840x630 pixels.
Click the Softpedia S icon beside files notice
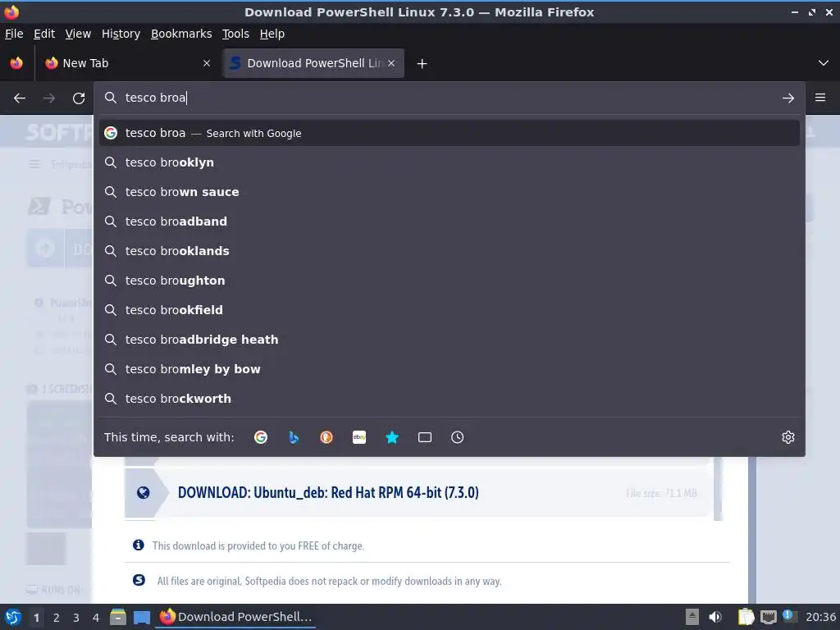(x=139, y=580)
